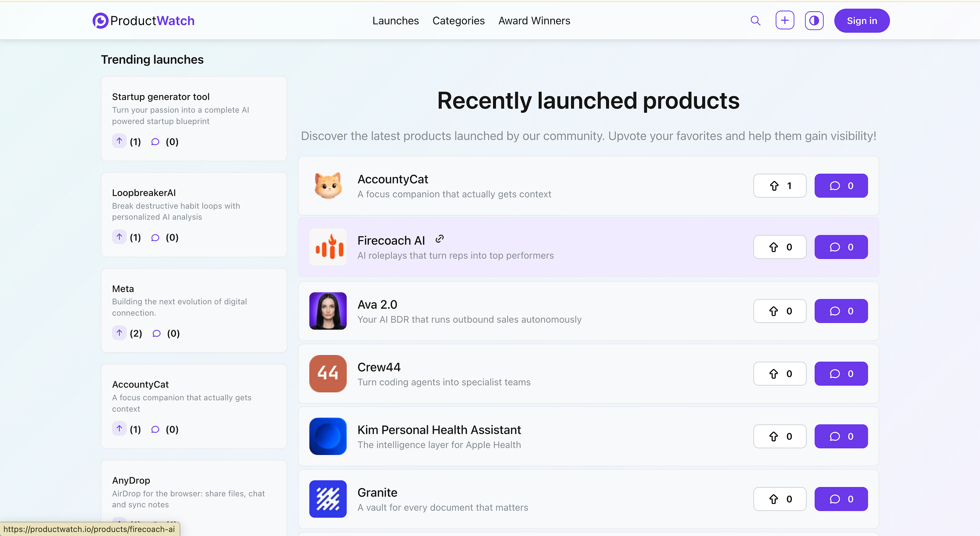The image size is (980, 536).
Task: Upvote Startup generator tool in trending
Action: click(x=119, y=141)
